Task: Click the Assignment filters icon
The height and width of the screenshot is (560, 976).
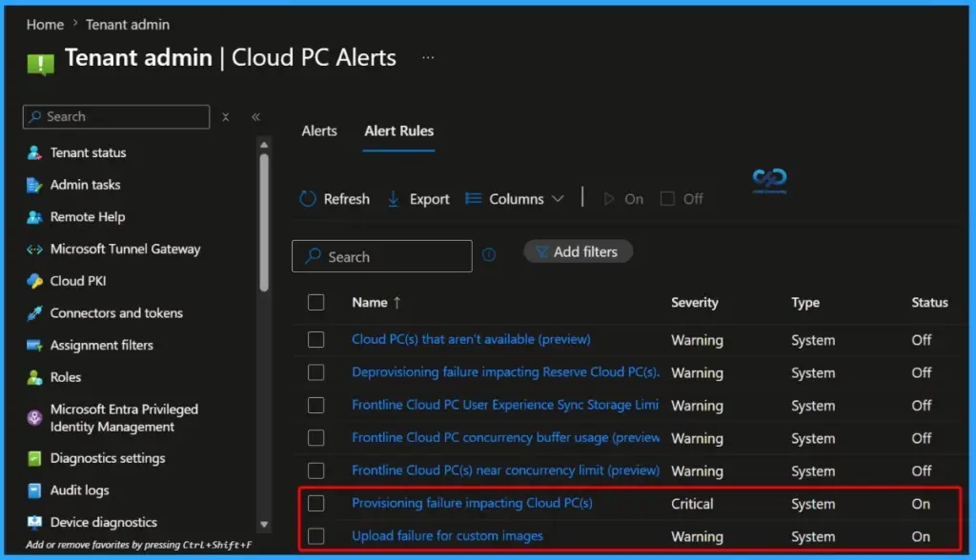Action: point(34,346)
